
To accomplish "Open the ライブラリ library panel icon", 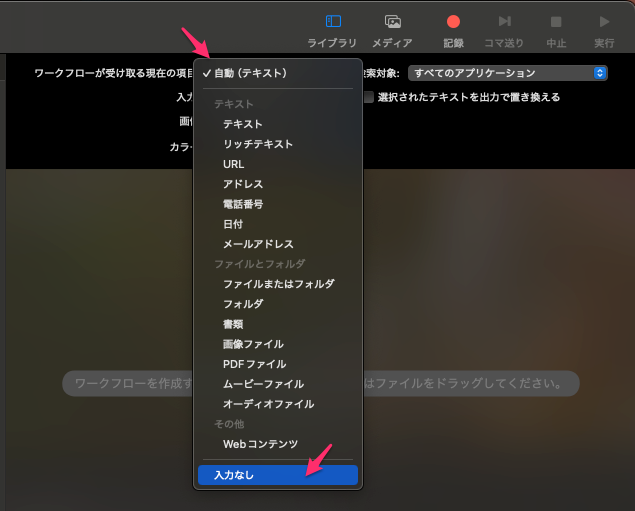I will pyautogui.click(x=334, y=22).
